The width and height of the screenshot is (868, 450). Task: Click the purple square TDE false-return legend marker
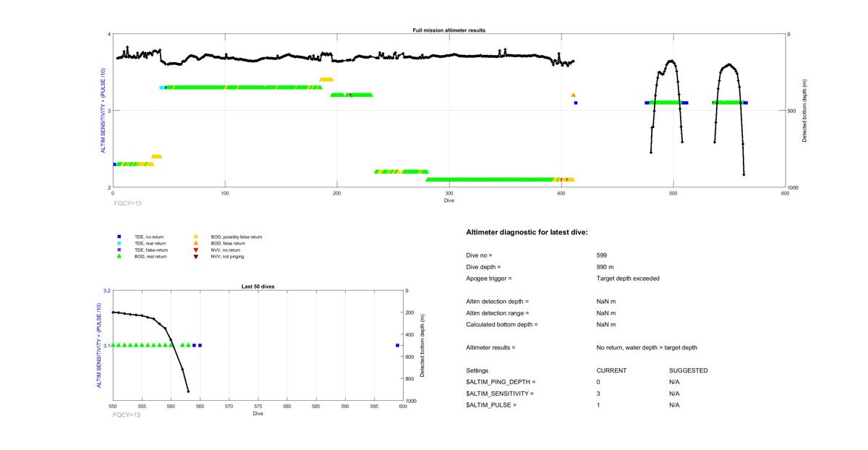tap(119, 250)
